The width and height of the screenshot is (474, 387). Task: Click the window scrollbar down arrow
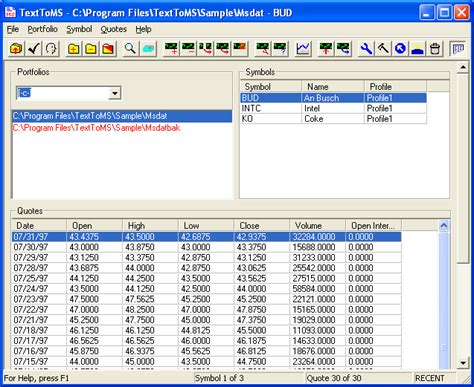pyautogui.click(x=463, y=363)
